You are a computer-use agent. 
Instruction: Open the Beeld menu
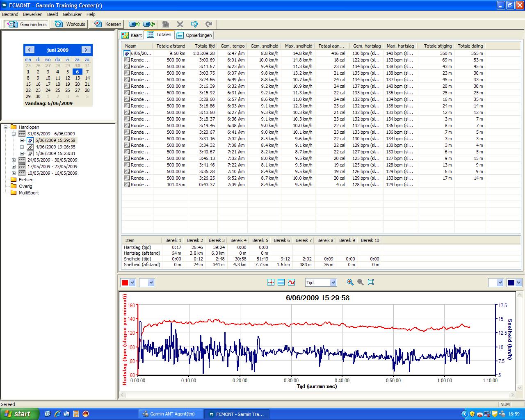(52, 14)
